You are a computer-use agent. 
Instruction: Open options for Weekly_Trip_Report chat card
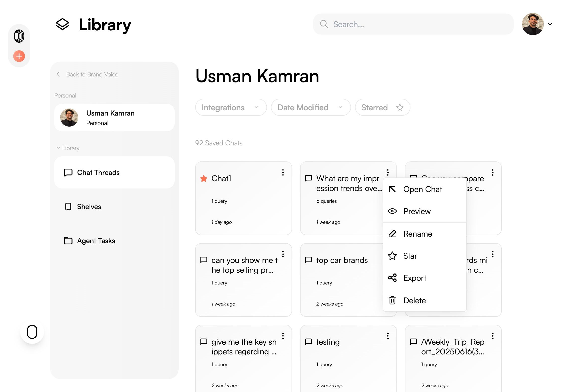[x=492, y=336]
